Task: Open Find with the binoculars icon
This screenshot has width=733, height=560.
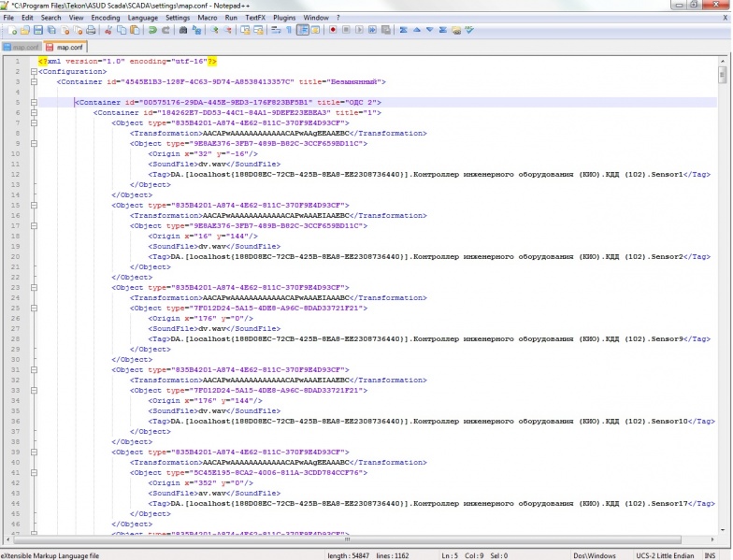Action: 183,30
